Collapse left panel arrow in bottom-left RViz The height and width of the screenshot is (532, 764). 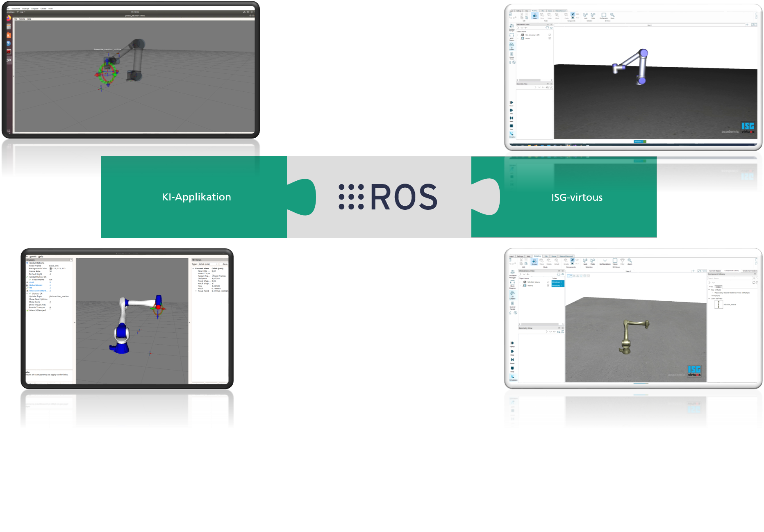[75, 323]
